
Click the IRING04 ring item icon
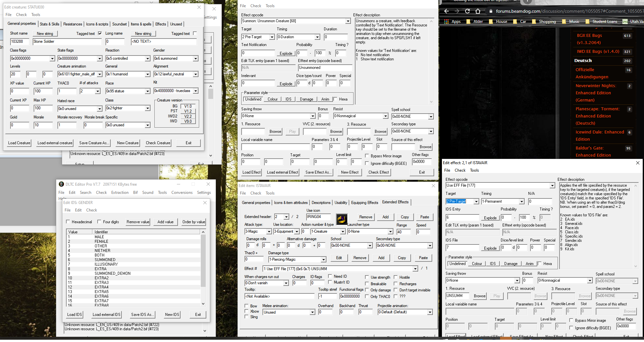coord(342,219)
